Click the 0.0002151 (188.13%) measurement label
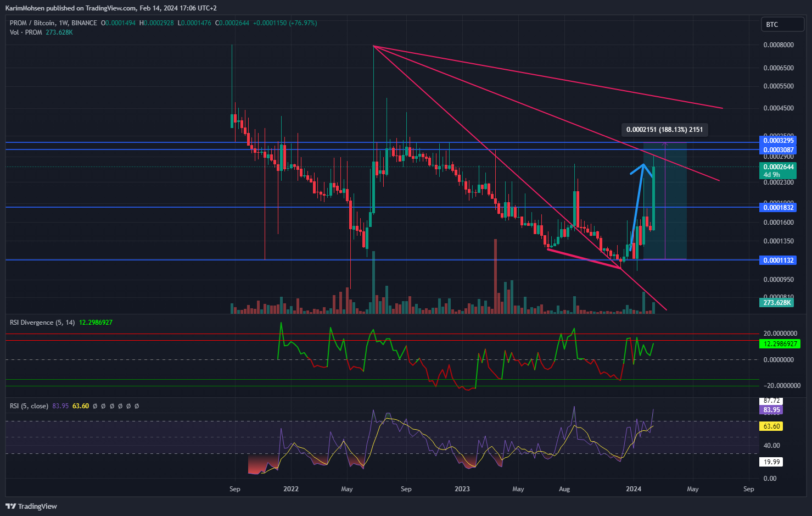812x516 pixels. pos(664,130)
